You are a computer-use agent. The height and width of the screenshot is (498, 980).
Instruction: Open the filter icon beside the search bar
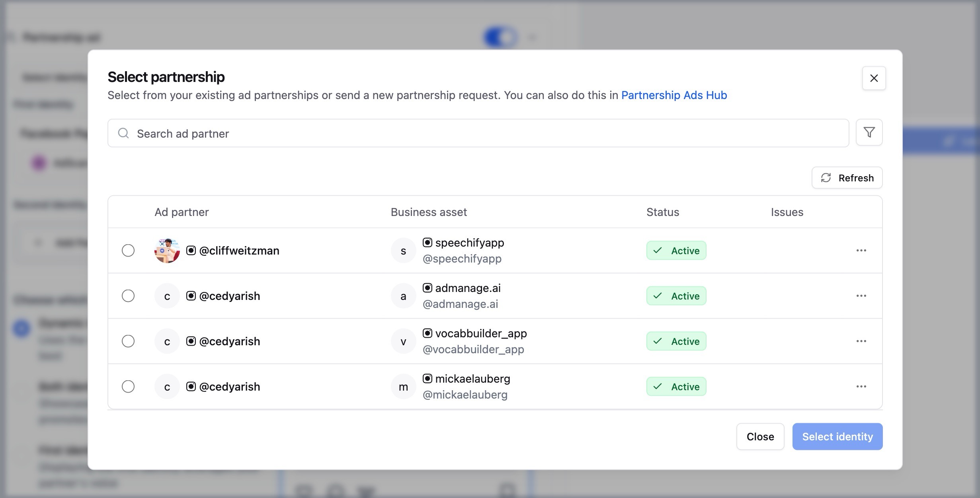[x=869, y=132]
